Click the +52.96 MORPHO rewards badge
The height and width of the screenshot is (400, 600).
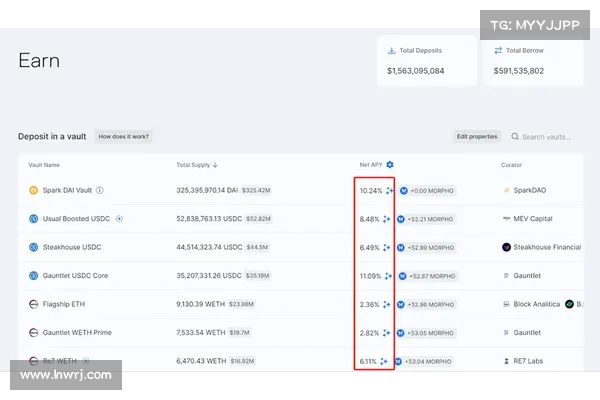click(426, 305)
